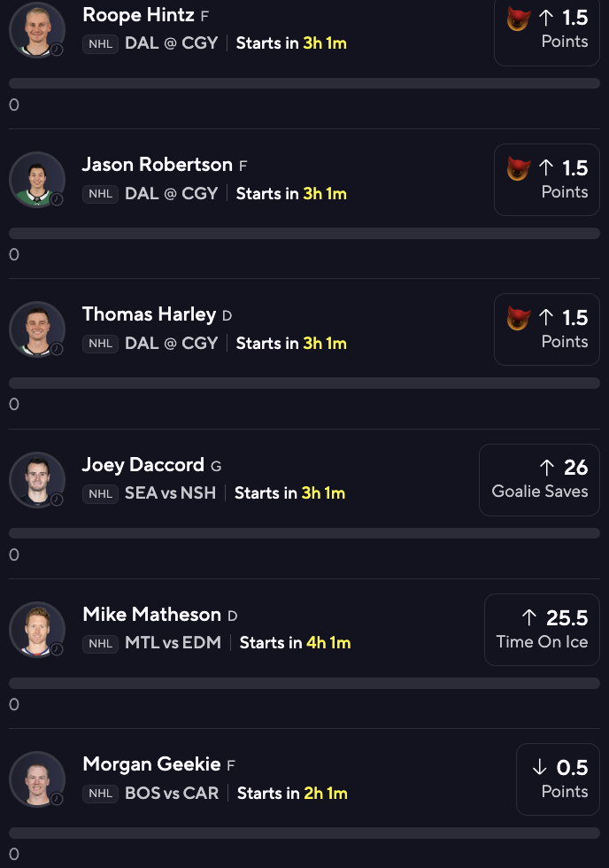Open Mike Matheson's player headshot
Screen dimensions: 609x868
tap(37, 630)
